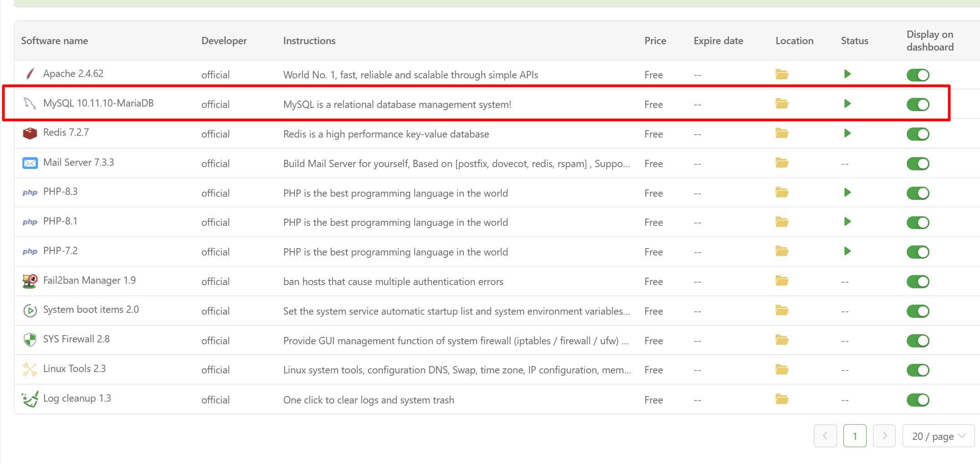980x464 pixels.
Task: Turn off PHP-7.2 dashboard display switch
Action: pyautogui.click(x=918, y=252)
